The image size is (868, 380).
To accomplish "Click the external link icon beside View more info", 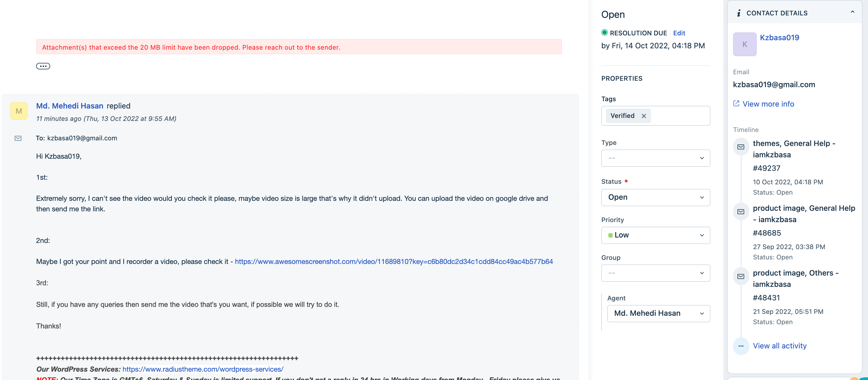I will [736, 104].
